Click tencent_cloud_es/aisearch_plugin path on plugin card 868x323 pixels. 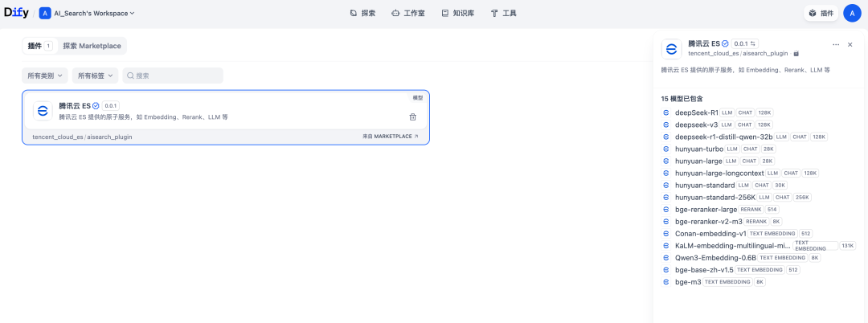click(83, 136)
